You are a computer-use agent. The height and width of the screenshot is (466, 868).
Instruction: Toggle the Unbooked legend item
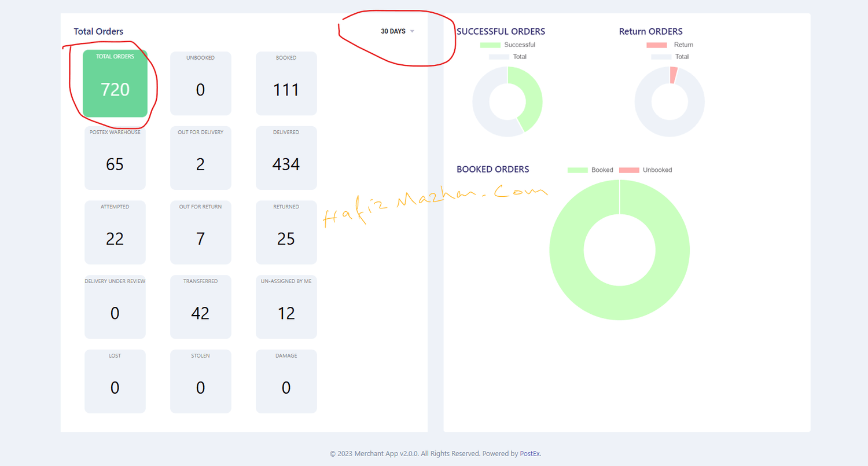click(645, 170)
